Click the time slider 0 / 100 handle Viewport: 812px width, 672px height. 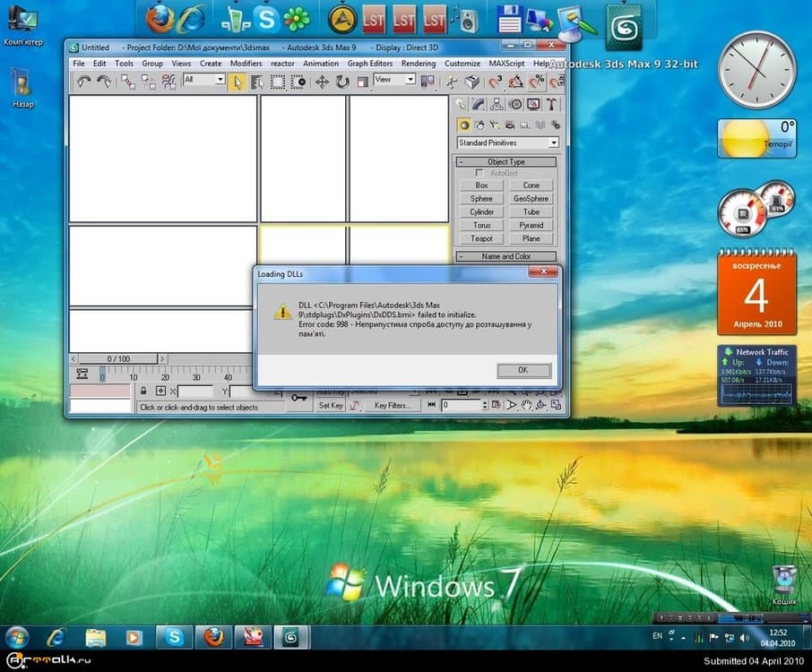[x=118, y=358]
